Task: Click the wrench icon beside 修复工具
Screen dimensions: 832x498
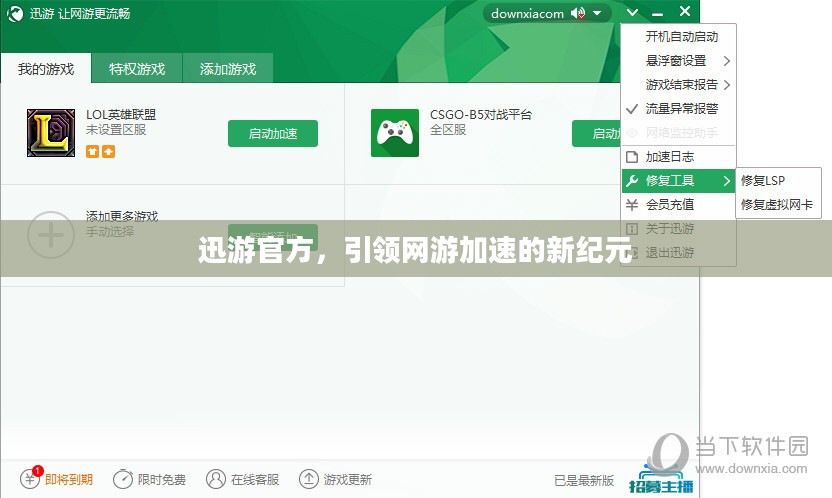Action: (x=632, y=181)
